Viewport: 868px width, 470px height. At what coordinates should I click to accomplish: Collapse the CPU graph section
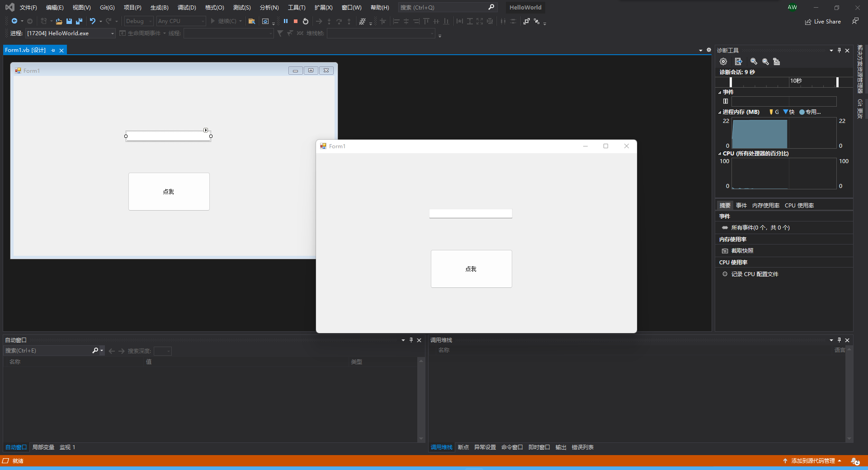720,154
